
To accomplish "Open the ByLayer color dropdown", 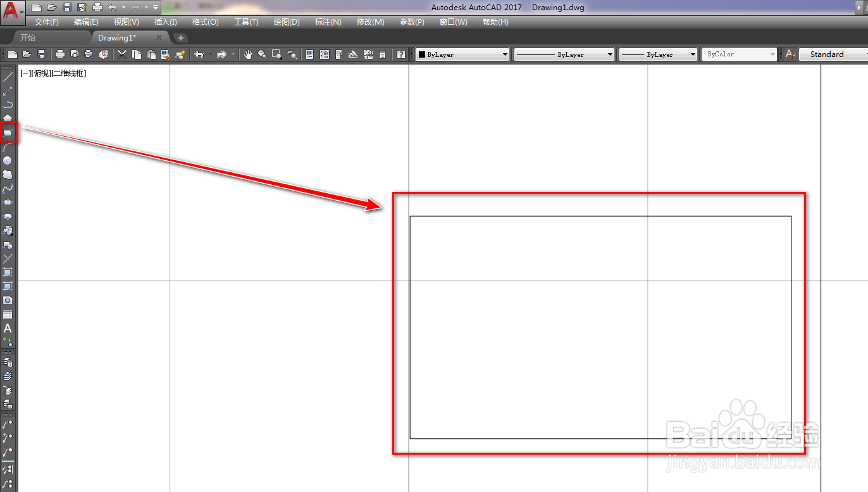I will point(462,54).
